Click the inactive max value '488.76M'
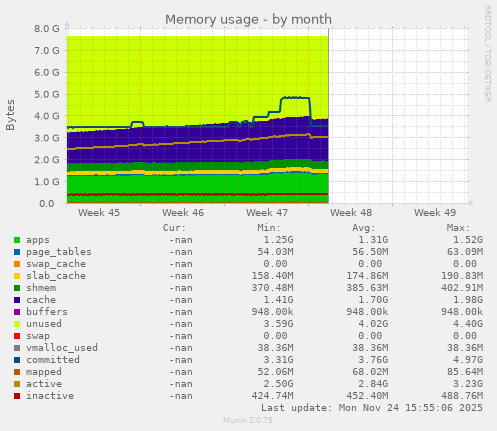The image size is (497, 431). point(462,396)
